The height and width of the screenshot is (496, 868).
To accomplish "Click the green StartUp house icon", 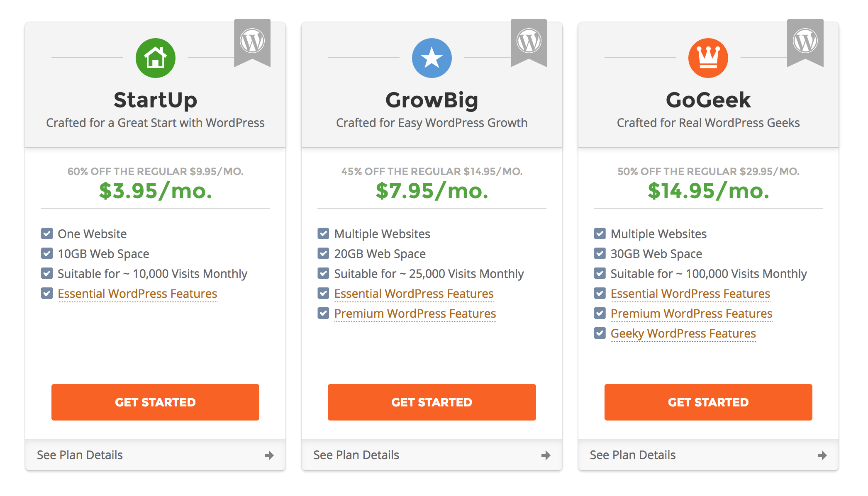I will coord(155,58).
